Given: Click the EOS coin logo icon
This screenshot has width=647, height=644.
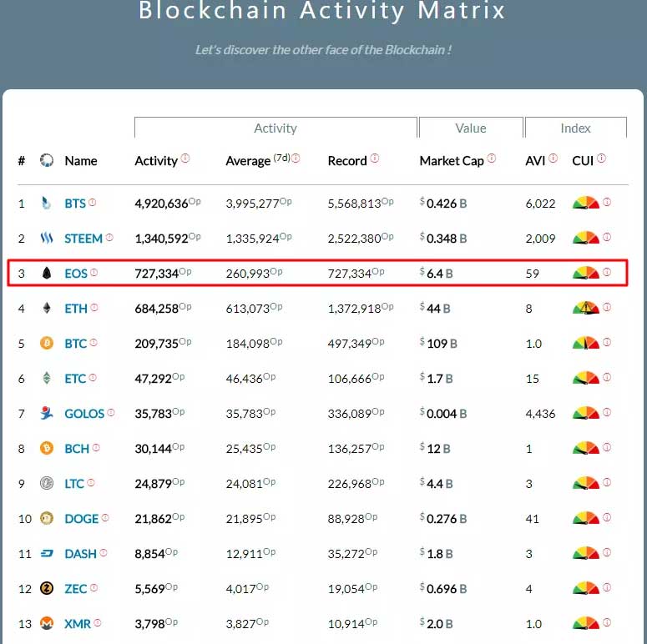Looking at the screenshot, I should (46, 273).
